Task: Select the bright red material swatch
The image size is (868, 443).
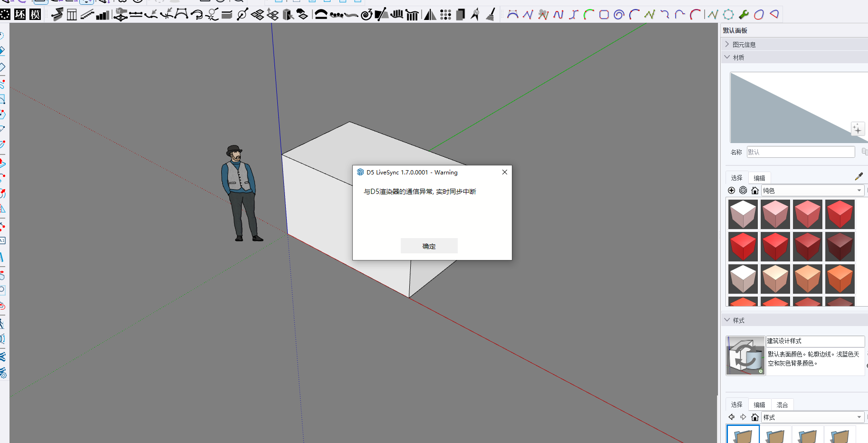Action: click(x=743, y=246)
